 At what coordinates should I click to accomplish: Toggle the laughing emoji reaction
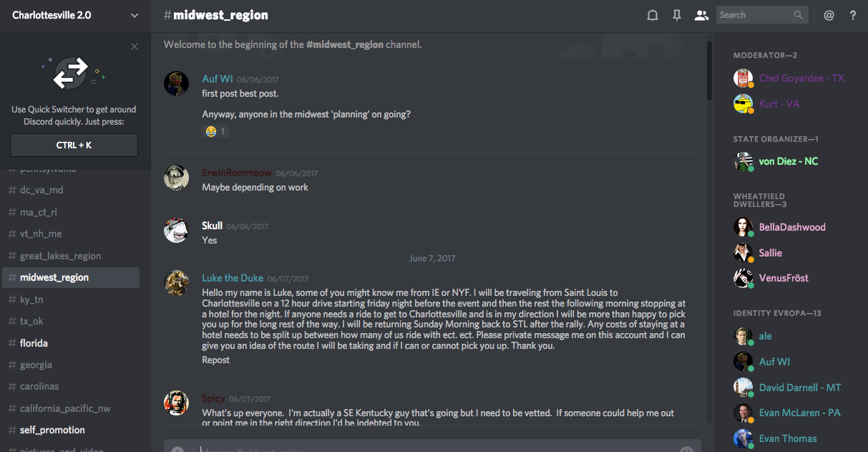(x=215, y=132)
